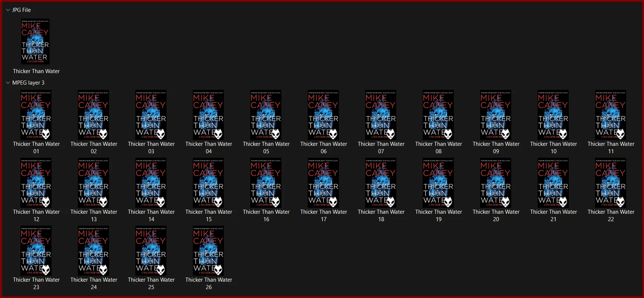Select the Thicker Than Water 05 album-art icon
The width and height of the screenshot is (644, 298).
pyautogui.click(x=266, y=115)
